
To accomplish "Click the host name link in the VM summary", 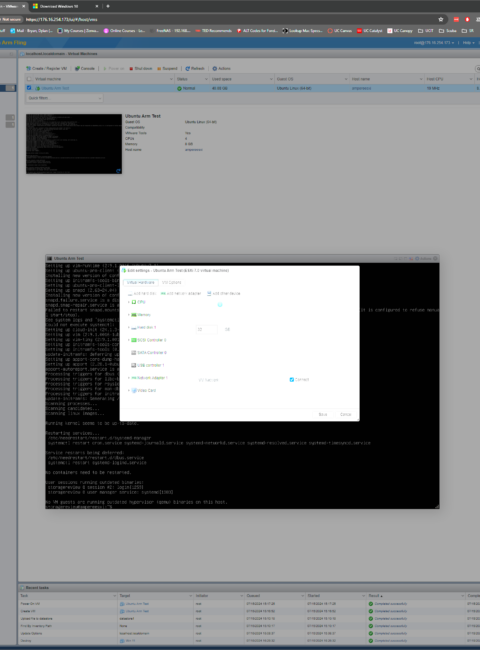I will 194,150.
